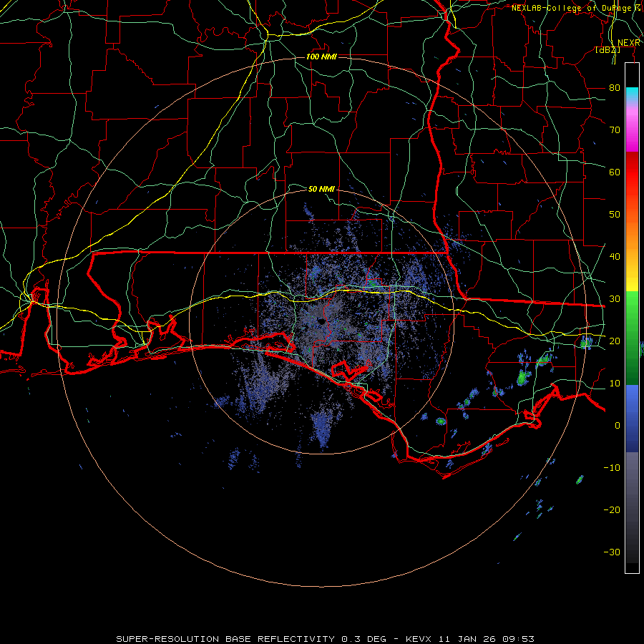Click the Super-Resolution Base Reflectivity caption text
Image resolution: width=644 pixels, height=644 pixels.
click(224, 639)
